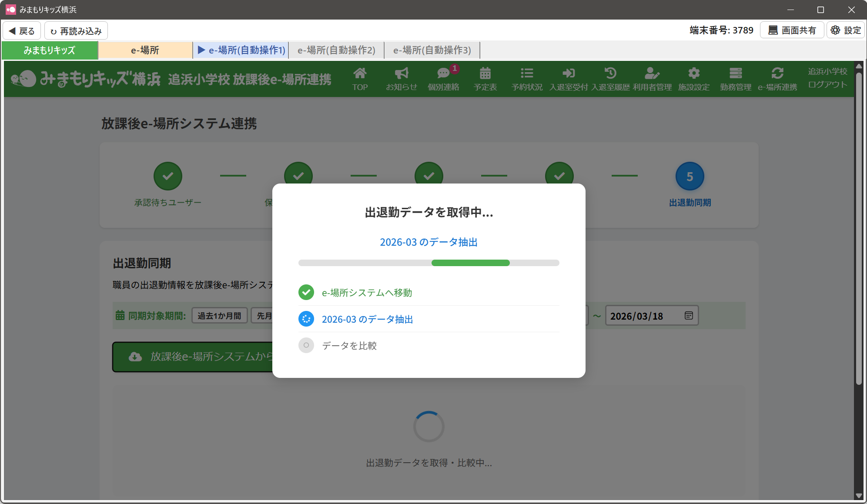Click the data extraction progress bar
The image size is (867, 504).
[x=428, y=263]
